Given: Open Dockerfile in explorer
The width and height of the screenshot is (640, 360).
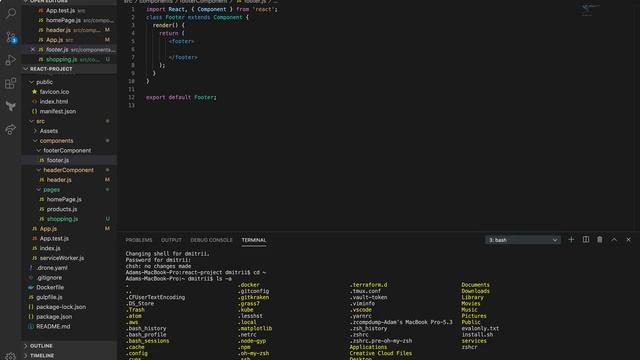Looking at the screenshot, I should [x=69, y=288].
